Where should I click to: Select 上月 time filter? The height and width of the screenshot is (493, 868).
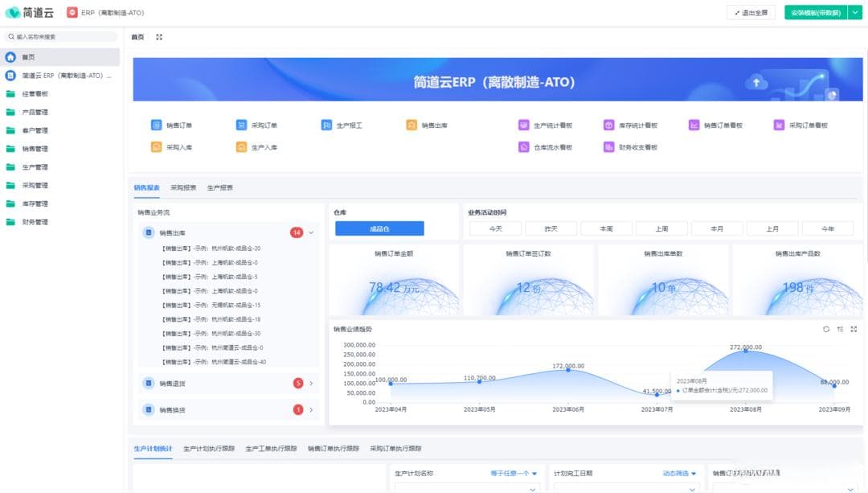pos(772,228)
